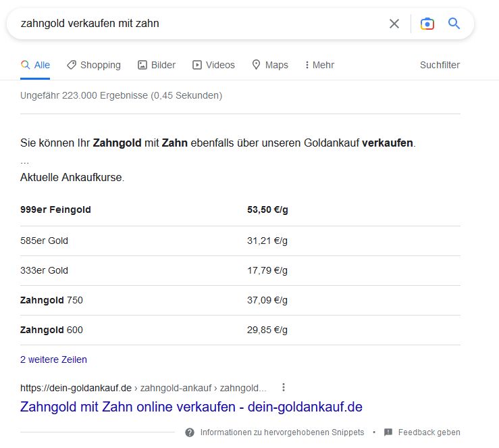Open the Suchfilter options
Image resolution: width=499 pixels, height=448 pixels.
click(440, 65)
